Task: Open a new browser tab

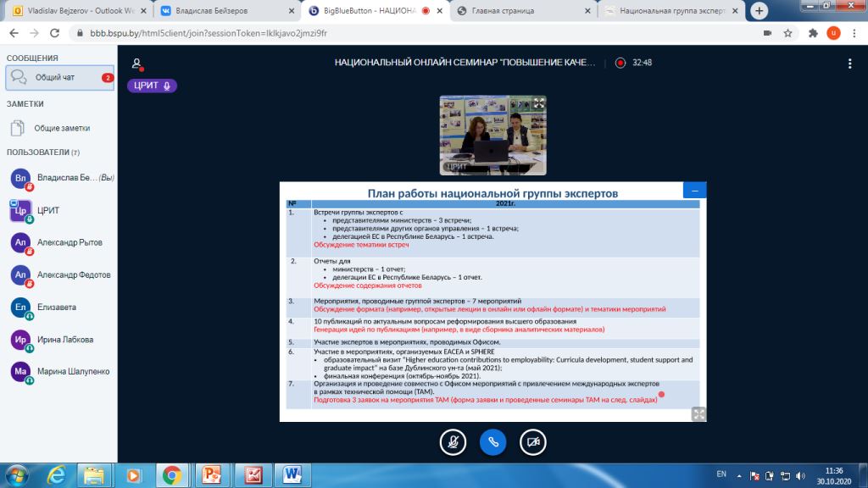Action: (x=759, y=11)
